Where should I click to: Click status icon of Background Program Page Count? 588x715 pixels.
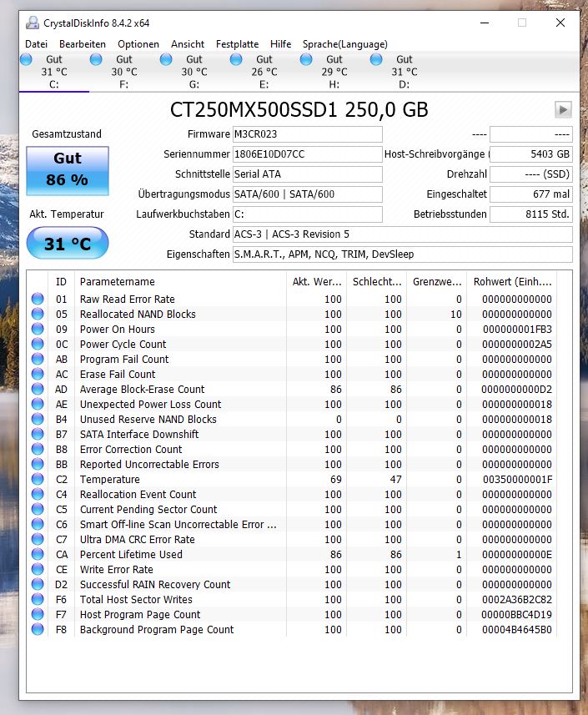(38, 629)
